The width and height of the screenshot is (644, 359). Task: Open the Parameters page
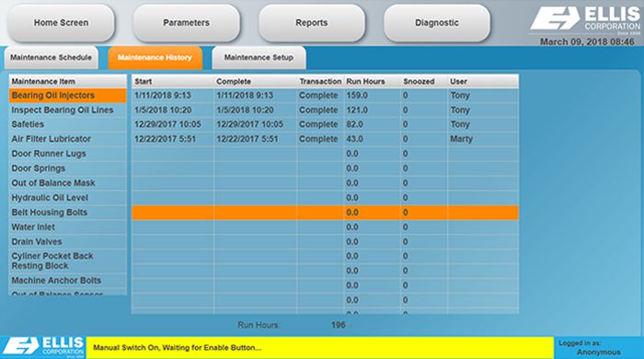point(186,23)
